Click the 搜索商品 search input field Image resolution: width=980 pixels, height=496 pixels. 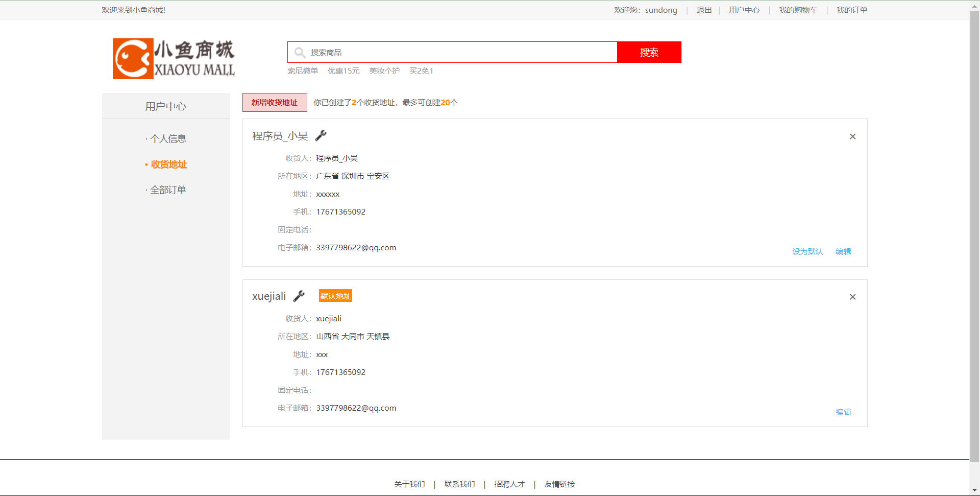(x=452, y=52)
